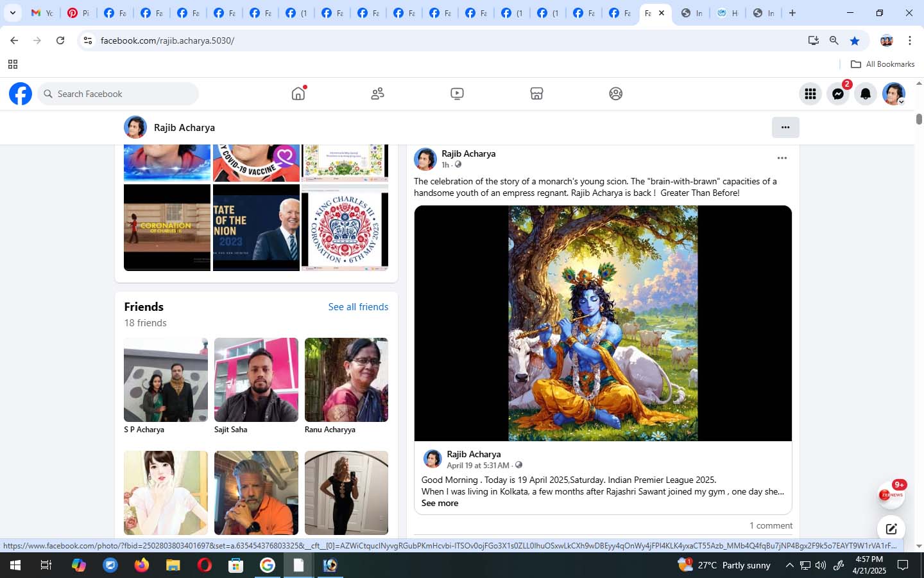Click install app icon in address bar

(814, 40)
